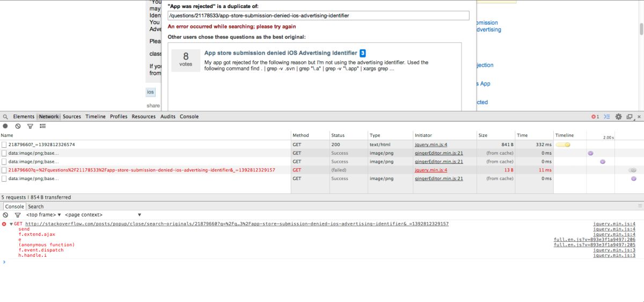Click the ios tag
644x302 pixels.
click(x=150, y=92)
